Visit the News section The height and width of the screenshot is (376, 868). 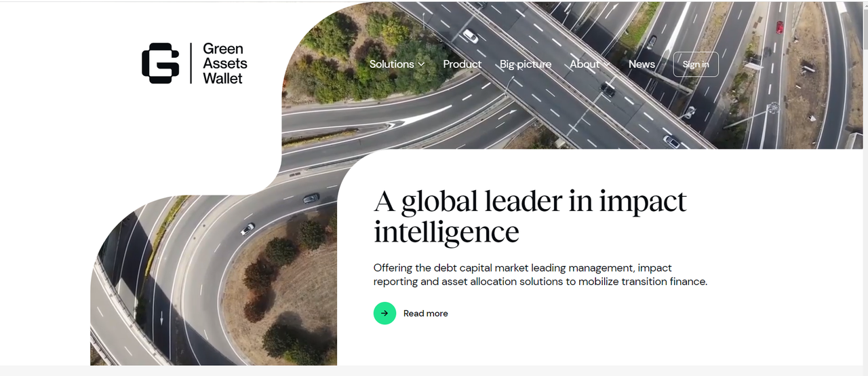tap(642, 64)
